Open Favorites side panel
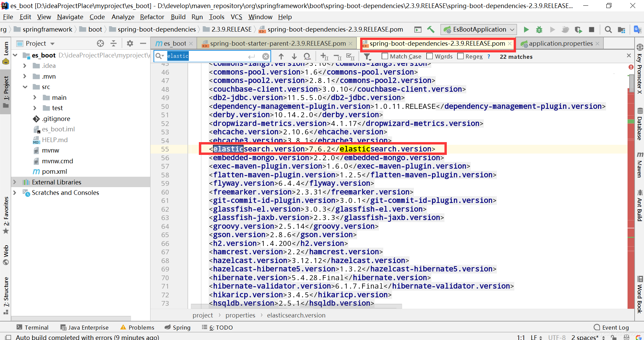 coord(6,215)
